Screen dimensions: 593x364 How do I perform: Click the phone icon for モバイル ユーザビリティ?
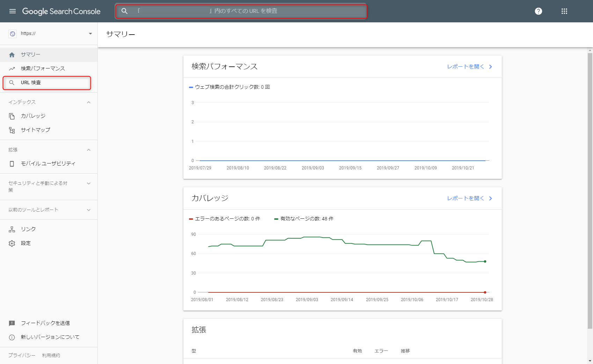(12, 164)
